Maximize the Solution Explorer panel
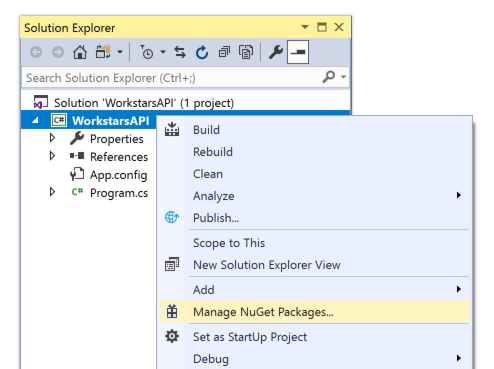The height and width of the screenshot is (369, 494). pyautogui.click(x=322, y=27)
